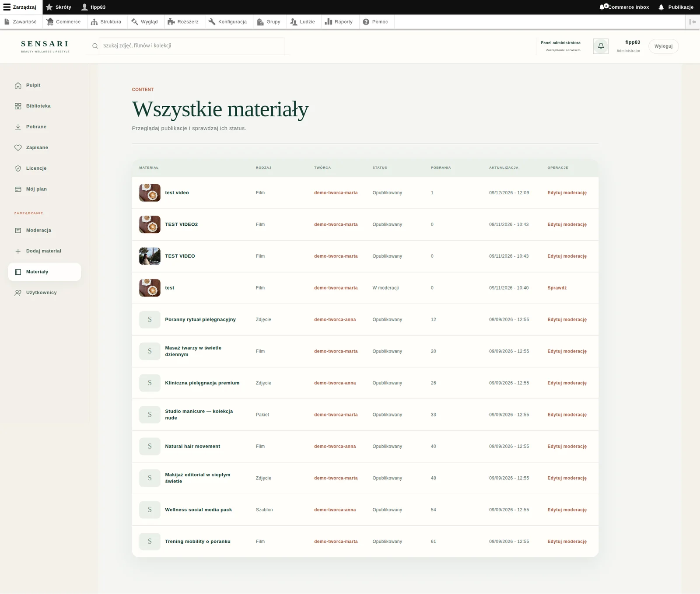Open thumbnail of TEST VIDEO material
The width and height of the screenshot is (700, 594).
tap(150, 256)
